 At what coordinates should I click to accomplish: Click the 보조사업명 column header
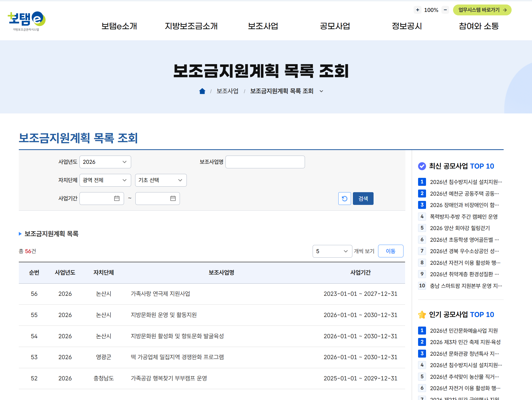pyautogui.click(x=221, y=272)
